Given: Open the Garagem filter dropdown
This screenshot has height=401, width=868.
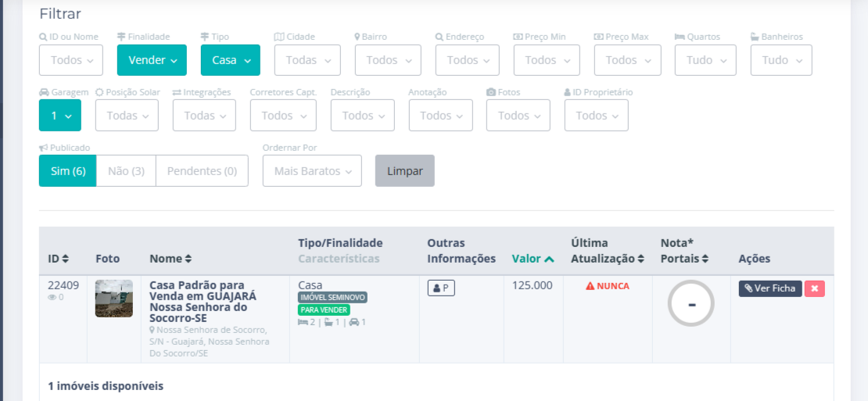Looking at the screenshot, I should 60,116.
